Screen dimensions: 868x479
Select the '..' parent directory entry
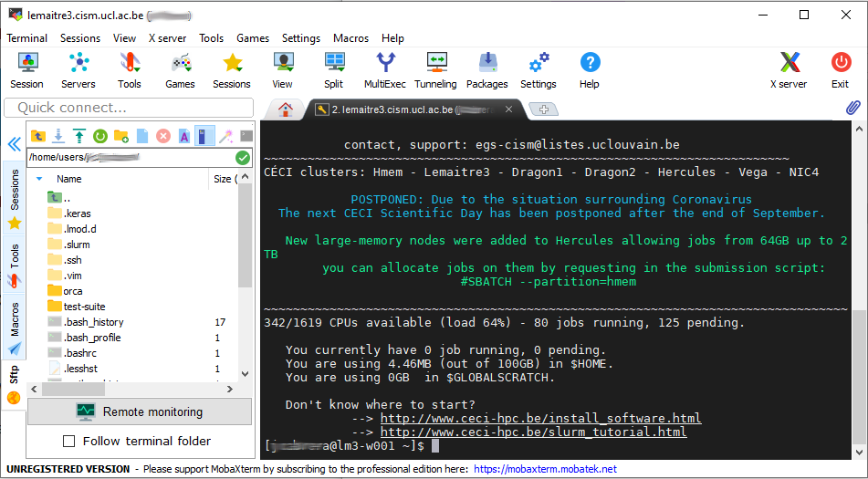(67, 198)
